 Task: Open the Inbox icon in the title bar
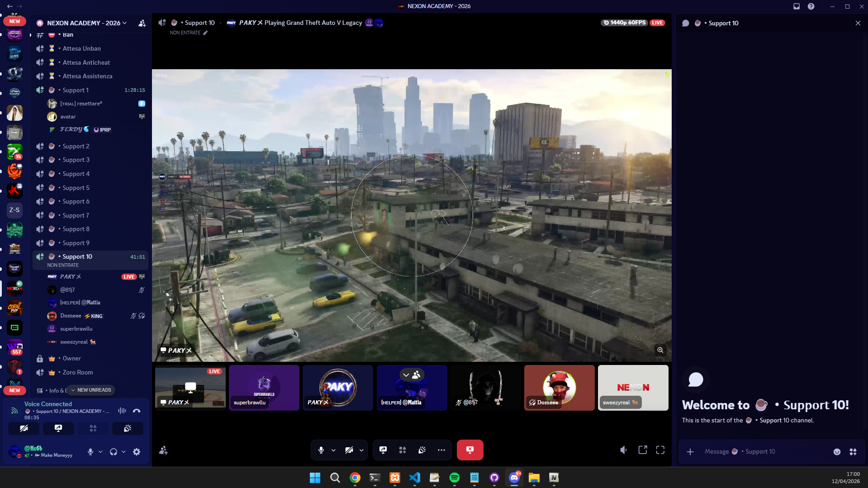click(x=797, y=6)
